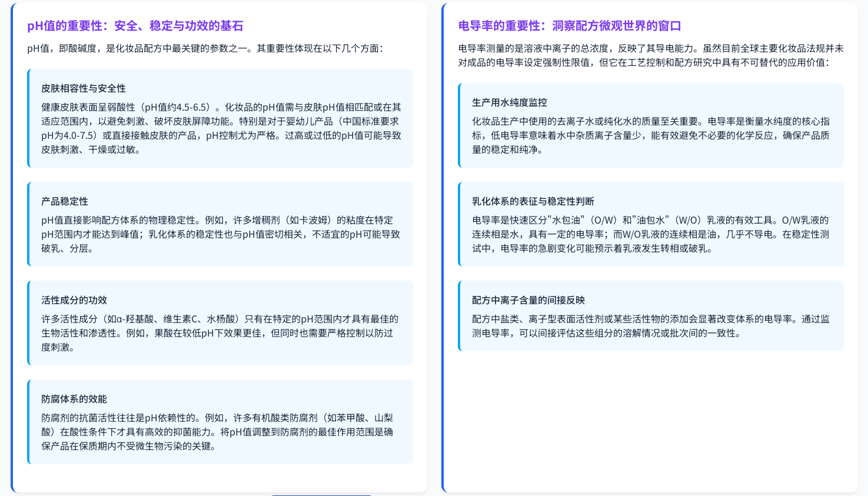
Task: Click the paragraph about 离子型表面活性剂 conductivity
Action: (650, 326)
